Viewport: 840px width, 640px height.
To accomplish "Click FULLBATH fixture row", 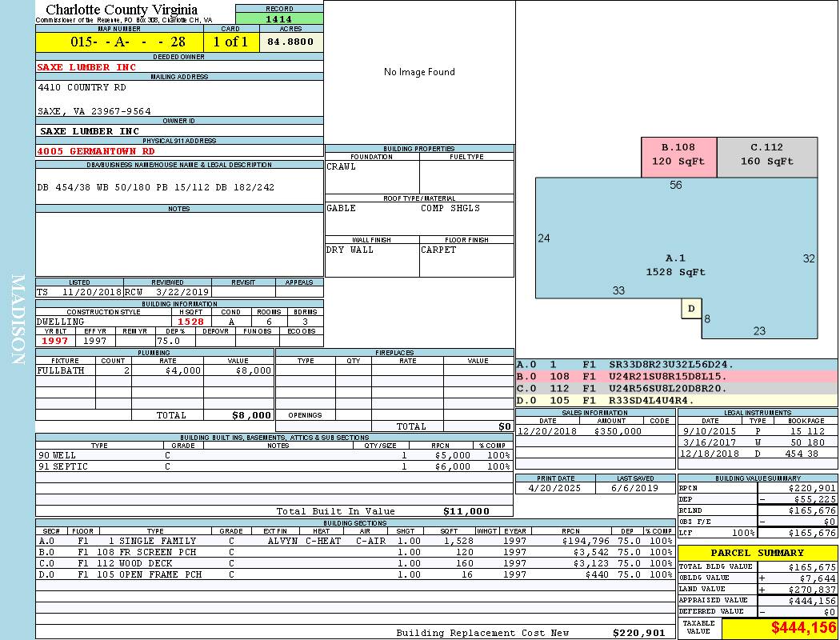I will [x=155, y=370].
